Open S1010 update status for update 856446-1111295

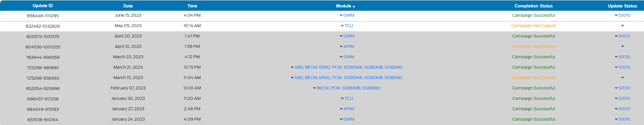624,15
